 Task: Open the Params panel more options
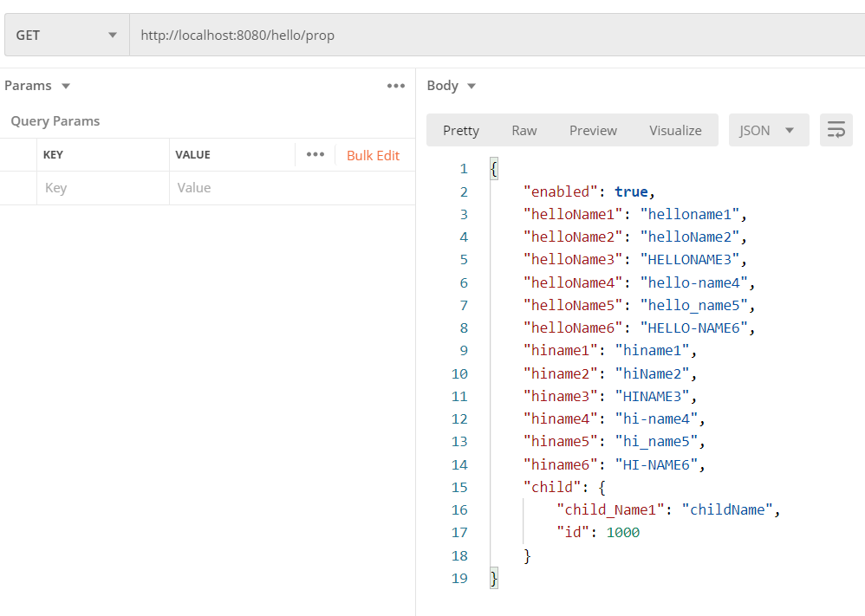point(395,86)
